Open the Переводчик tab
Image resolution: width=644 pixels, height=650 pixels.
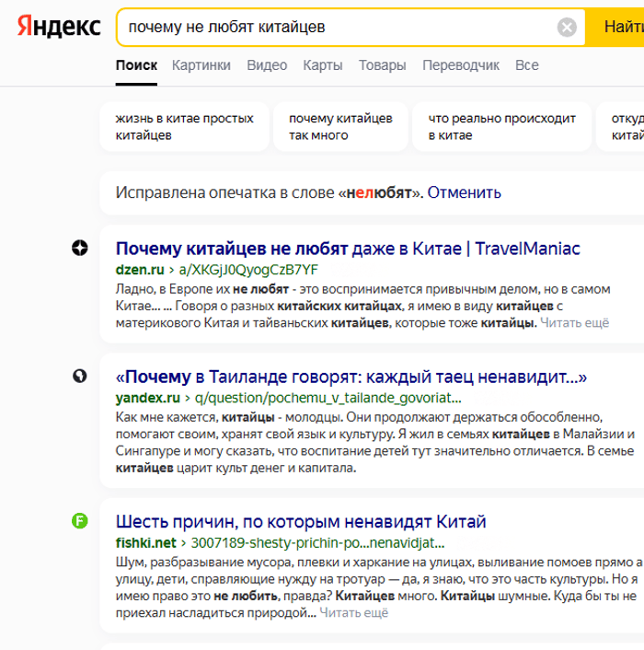point(461,65)
